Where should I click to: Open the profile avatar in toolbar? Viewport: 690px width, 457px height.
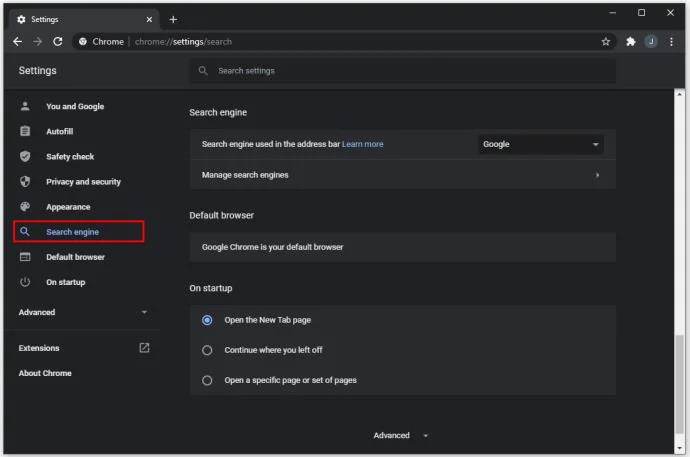tap(651, 41)
